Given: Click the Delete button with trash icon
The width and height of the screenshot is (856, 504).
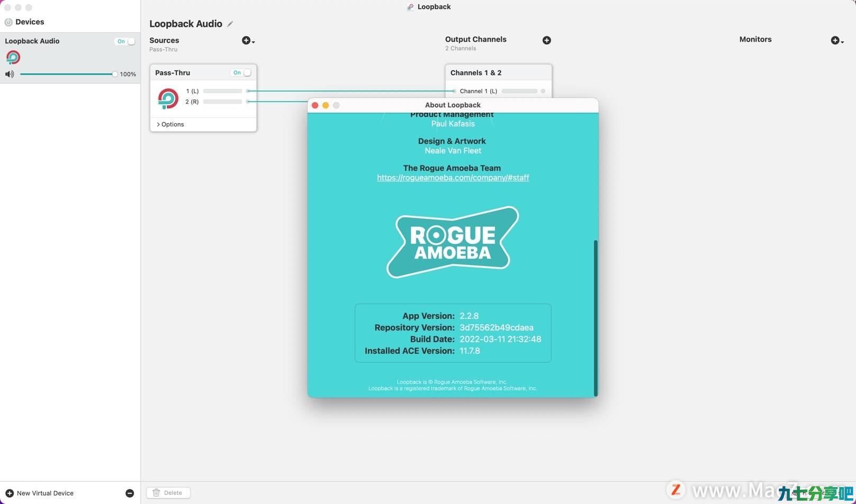Looking at the screenshot, I should pos(168,493).
